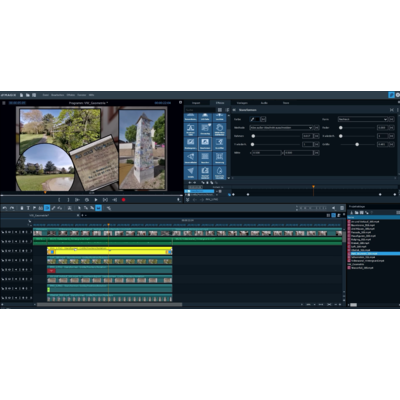Go back using the arrow beside the effect title
400x400 pixels.
[x=234, y=110]
